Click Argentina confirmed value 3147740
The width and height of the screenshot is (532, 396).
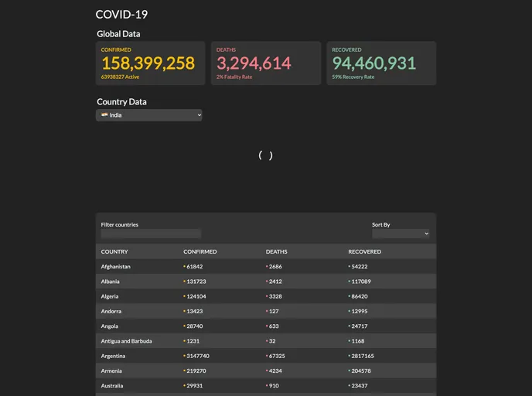point(198,356)
